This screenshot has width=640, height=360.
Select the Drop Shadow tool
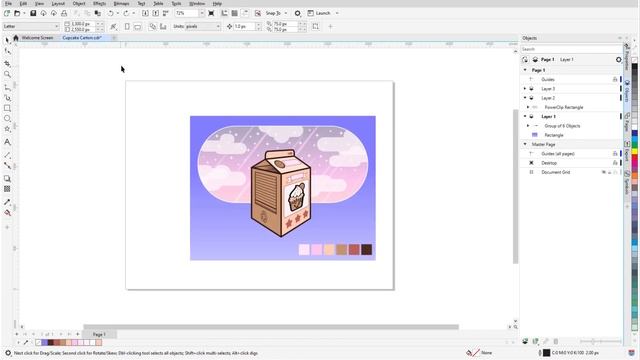(7, 179)
